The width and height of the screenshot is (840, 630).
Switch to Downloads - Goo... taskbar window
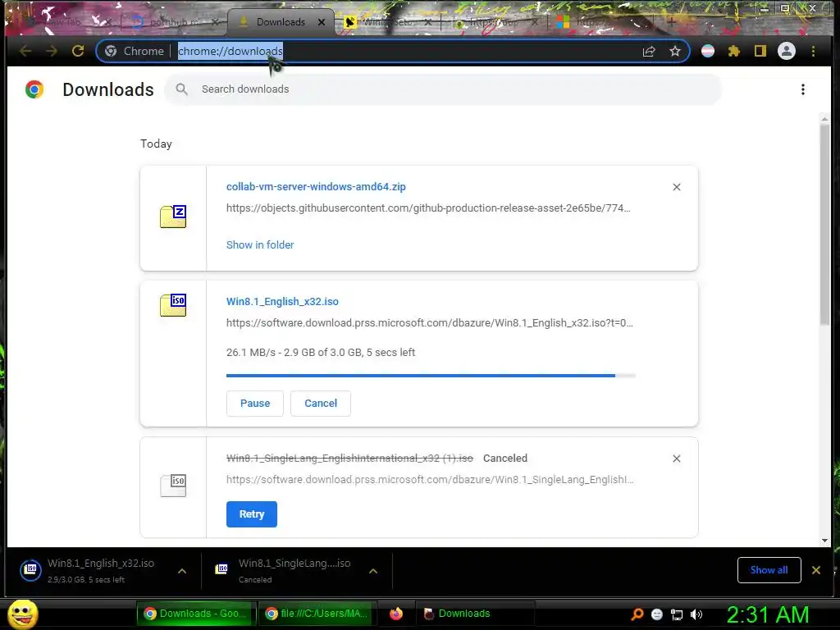point(195,614)
